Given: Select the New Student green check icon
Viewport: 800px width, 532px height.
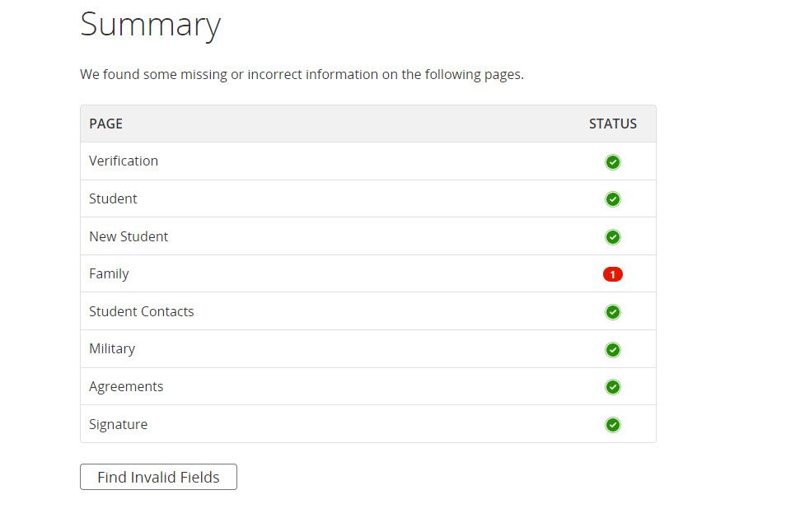Looking at the screenshot, I should coord(612,237).
